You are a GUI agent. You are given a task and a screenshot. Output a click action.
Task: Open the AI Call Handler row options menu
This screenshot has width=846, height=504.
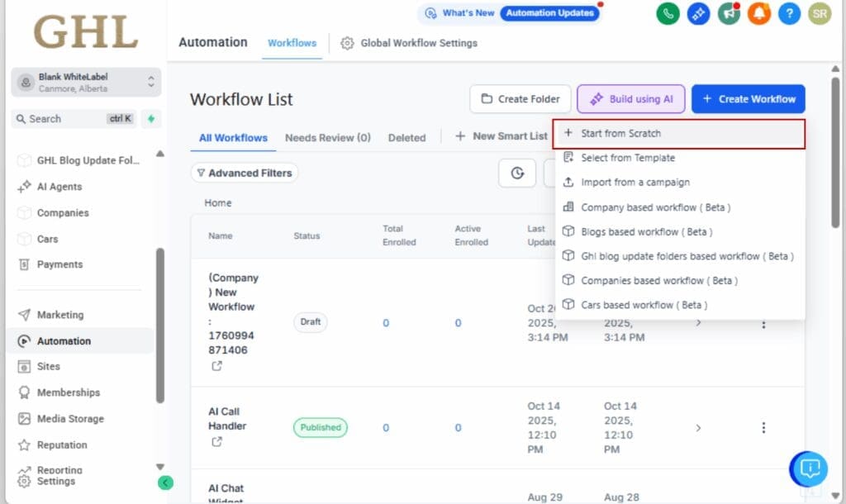click(763, 427)
